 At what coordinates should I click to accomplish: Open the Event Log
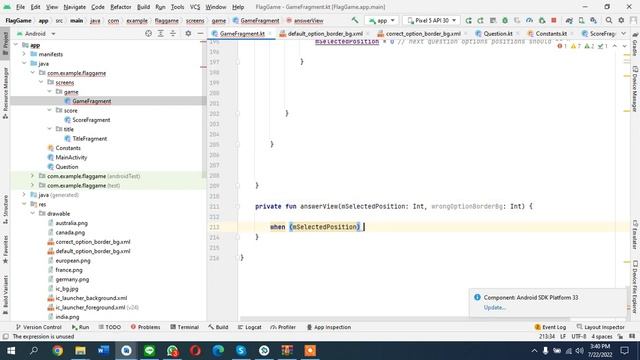click(550, 327)
